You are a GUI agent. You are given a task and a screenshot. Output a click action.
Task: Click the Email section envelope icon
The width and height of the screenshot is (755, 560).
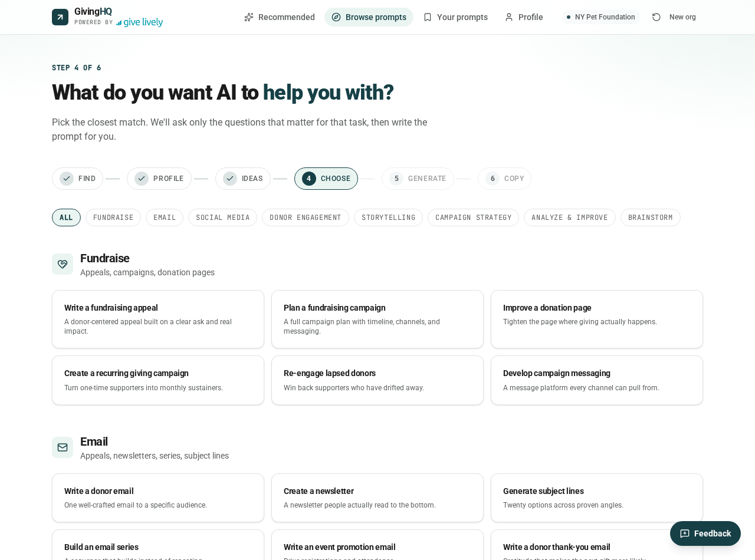(63, 447)
